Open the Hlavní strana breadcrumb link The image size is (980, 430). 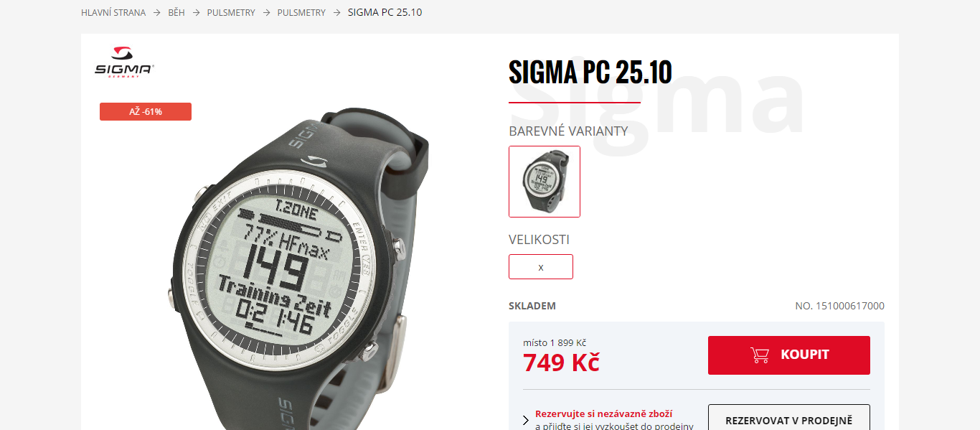point(113,13)
